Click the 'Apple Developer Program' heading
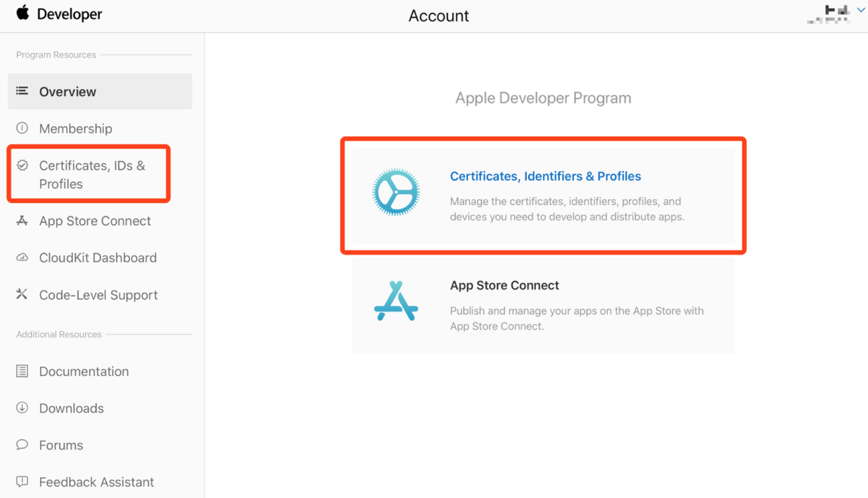This screenshot has height=498, width=868. point(543,98)
